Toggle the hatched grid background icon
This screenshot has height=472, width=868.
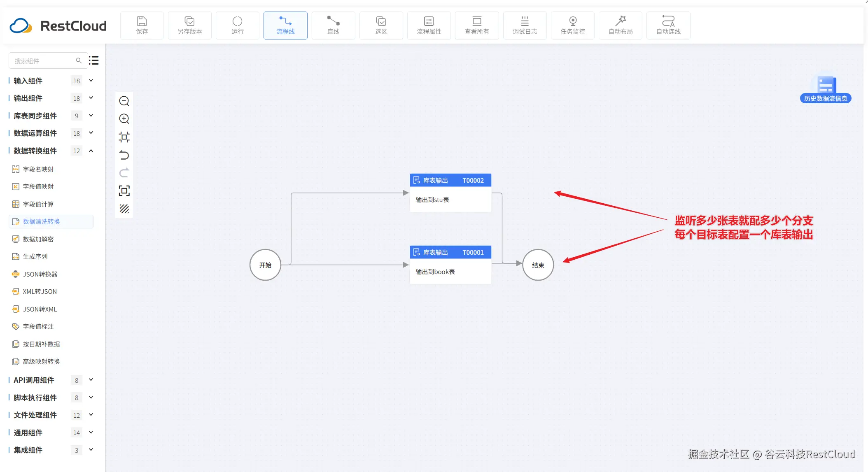click(x=124, y=209)
